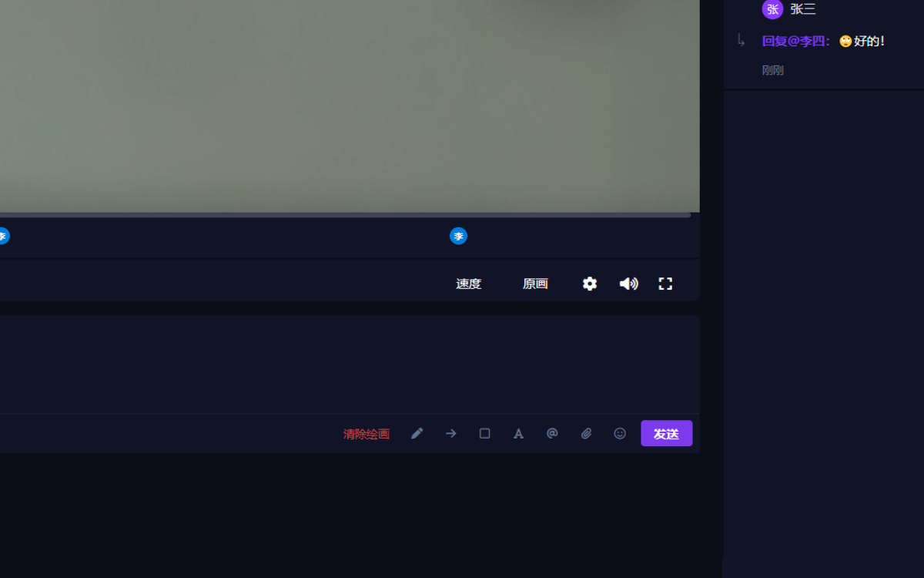The height and width of the screenshot is (578, 924).
Task: Click the comment text input area
Action: [x=348, y=364]
